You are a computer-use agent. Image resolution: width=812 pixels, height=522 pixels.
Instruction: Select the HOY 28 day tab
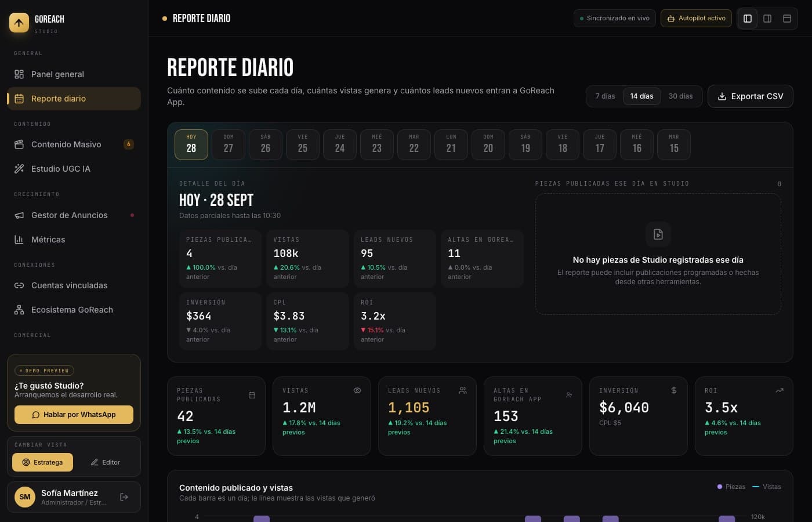[191, 144]
